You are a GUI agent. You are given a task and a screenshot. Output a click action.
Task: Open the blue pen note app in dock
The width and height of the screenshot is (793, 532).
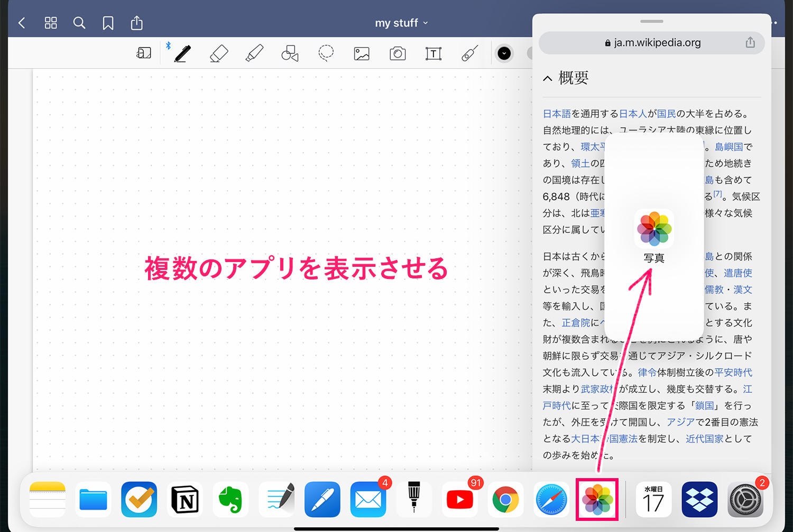coord(322,499)
